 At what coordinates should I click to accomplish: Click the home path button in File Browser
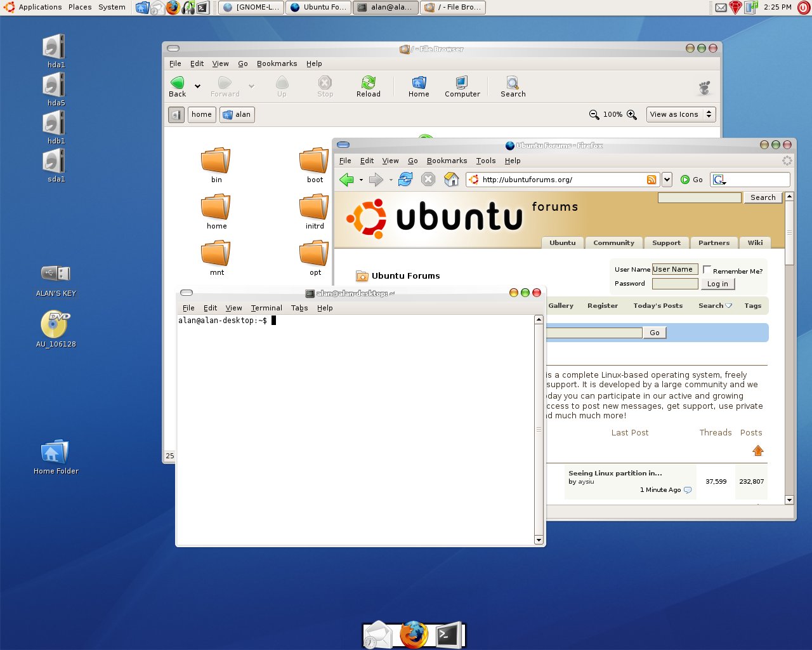point(202,114)
